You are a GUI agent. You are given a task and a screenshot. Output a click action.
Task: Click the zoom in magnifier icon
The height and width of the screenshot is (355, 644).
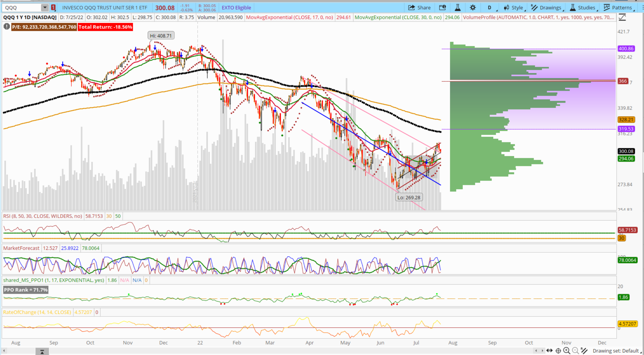(x=567, y=350)
